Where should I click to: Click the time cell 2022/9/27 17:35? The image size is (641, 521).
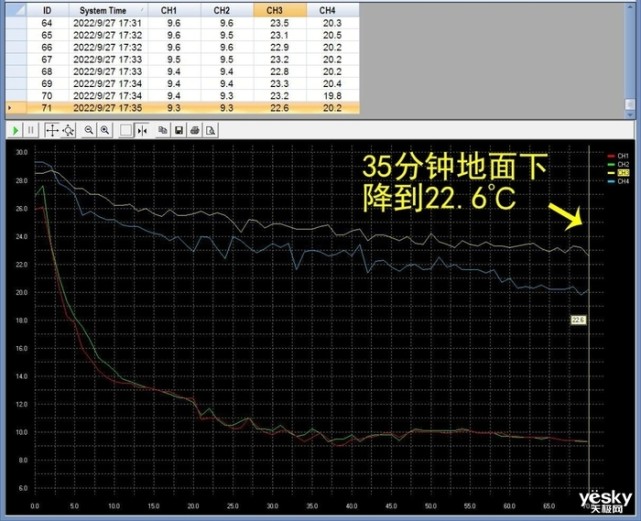[x=108, y=108]
